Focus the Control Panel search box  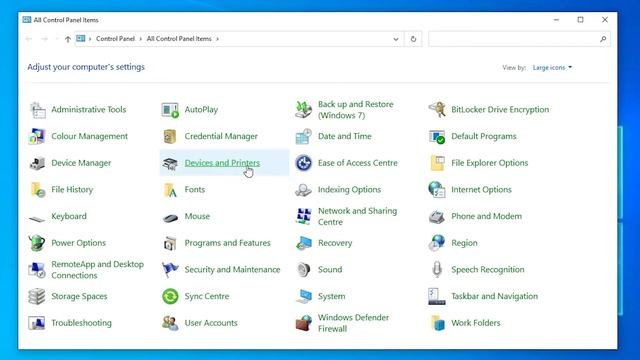point(519,39)
